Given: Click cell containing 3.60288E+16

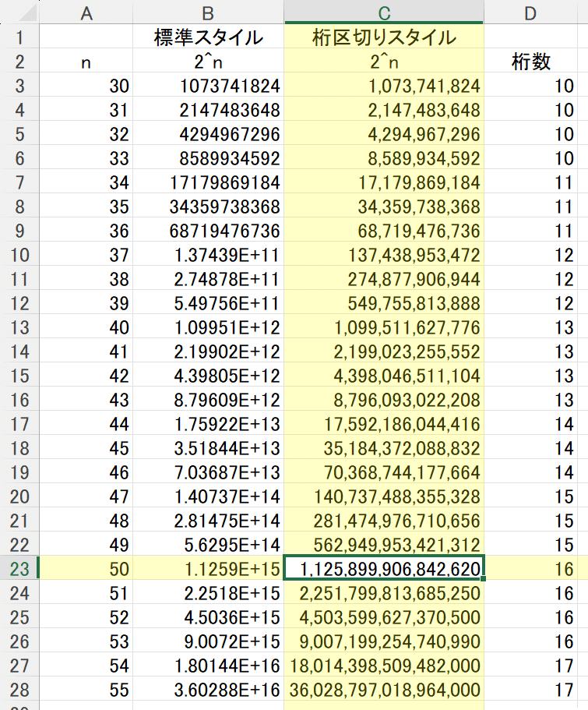Looking at the screenshot, I should (208, 690).
